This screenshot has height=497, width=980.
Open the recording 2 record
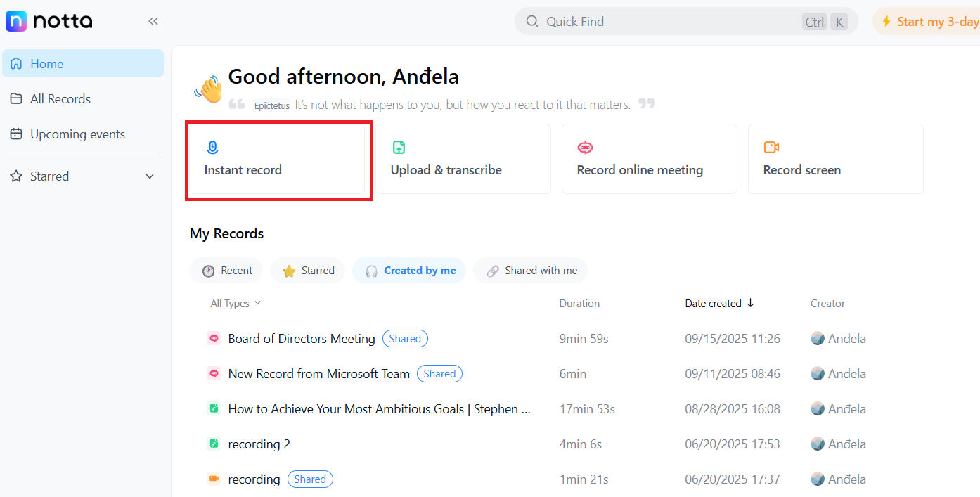(x=259, y=444)
